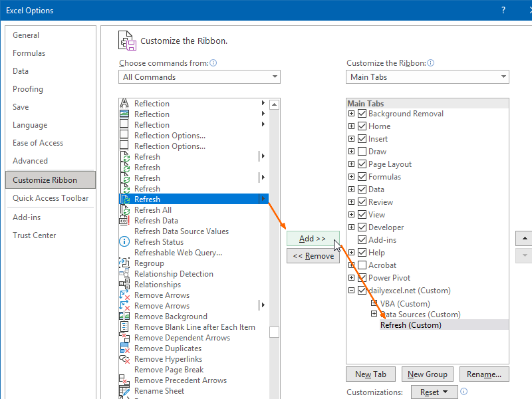Select the Remove Precedent Arrows icon

point(124,380)
